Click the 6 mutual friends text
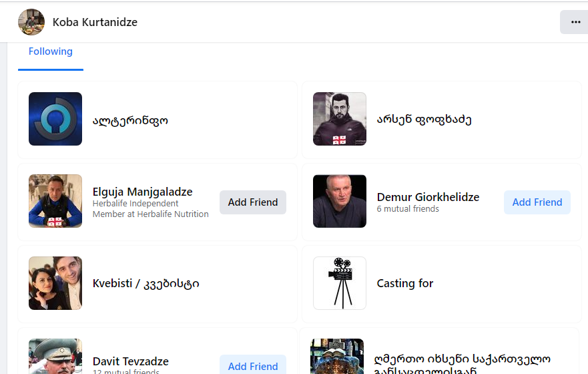 tap(408, 209)
